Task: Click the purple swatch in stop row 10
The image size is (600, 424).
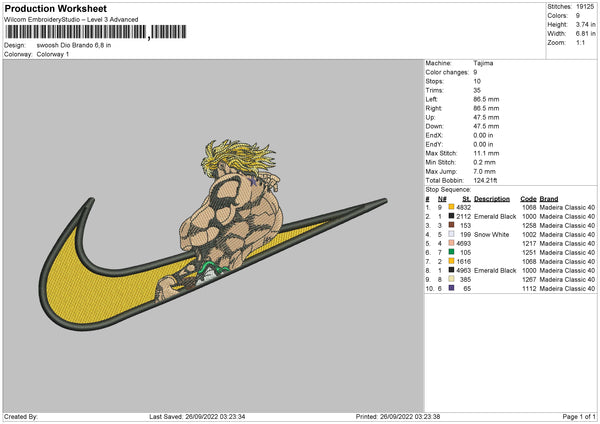Action: point(451,288)
